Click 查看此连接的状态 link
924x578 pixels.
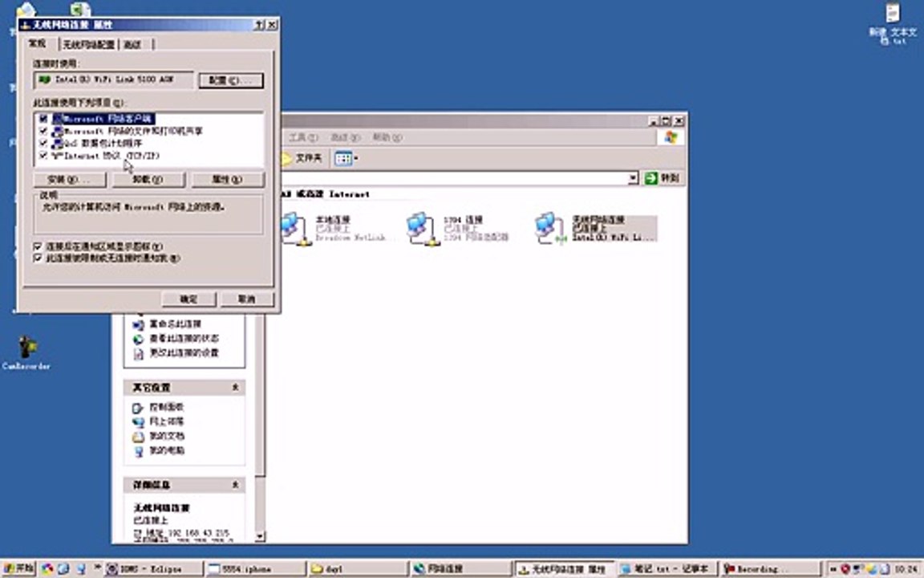tap(184, 339)
